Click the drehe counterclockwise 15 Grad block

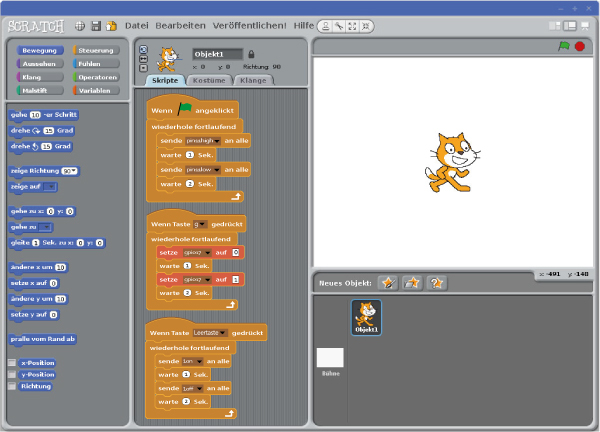coord(41,147)
